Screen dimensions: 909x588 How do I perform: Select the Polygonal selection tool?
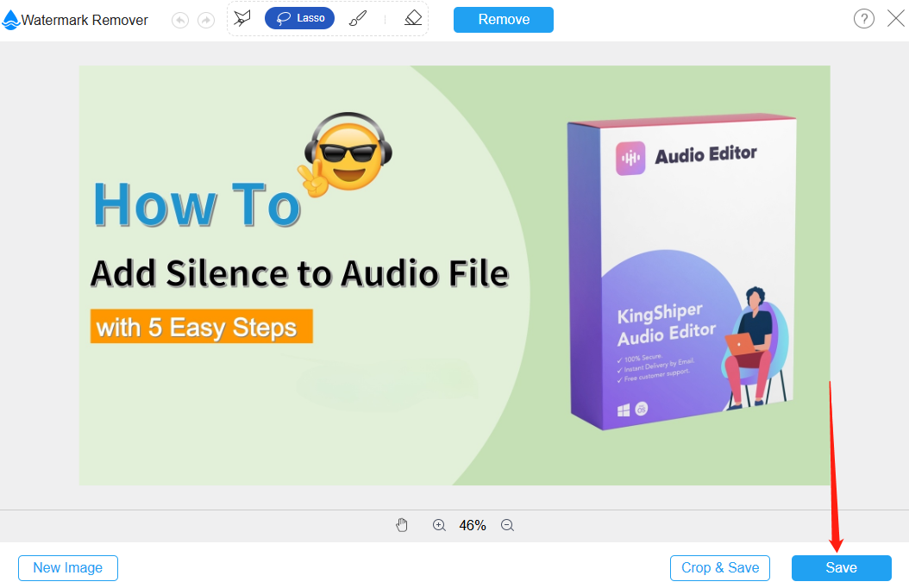coord(242,19)
